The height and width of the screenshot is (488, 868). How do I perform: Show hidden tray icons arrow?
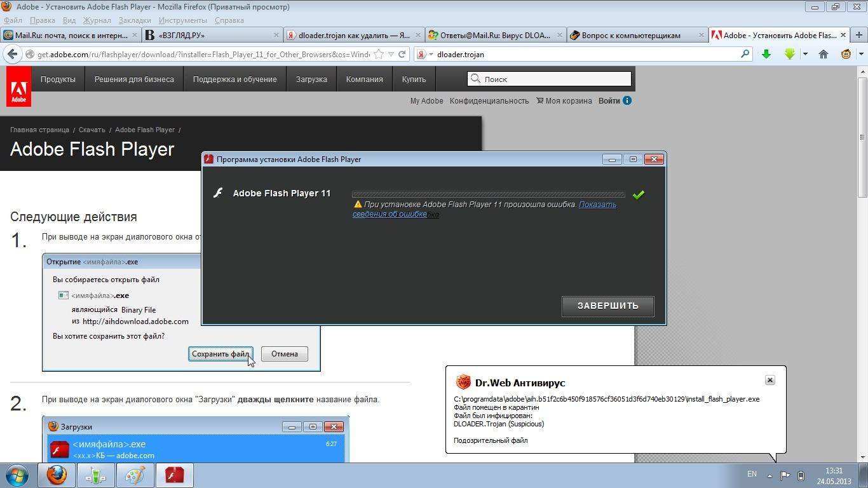(x=770, y=475)
